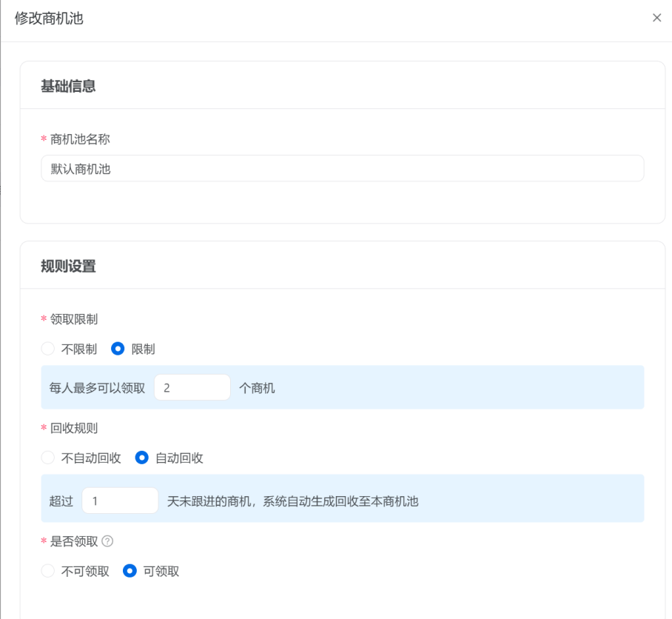The width and height of the screenshot is (672, 619).
Task: Click the 每人最多可以领取 text
Action: pos(98,388)
